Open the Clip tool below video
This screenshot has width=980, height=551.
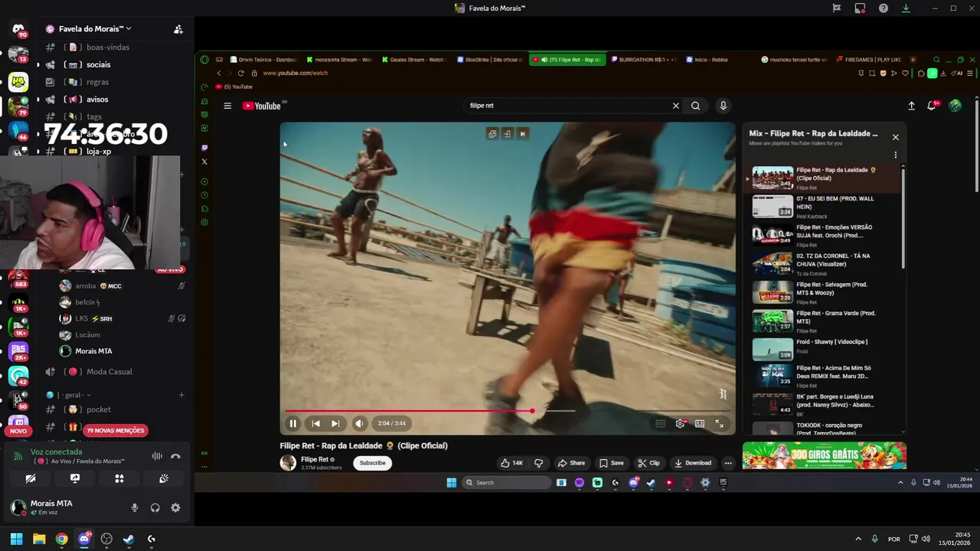pyautogui.click(x=648, y=463)
